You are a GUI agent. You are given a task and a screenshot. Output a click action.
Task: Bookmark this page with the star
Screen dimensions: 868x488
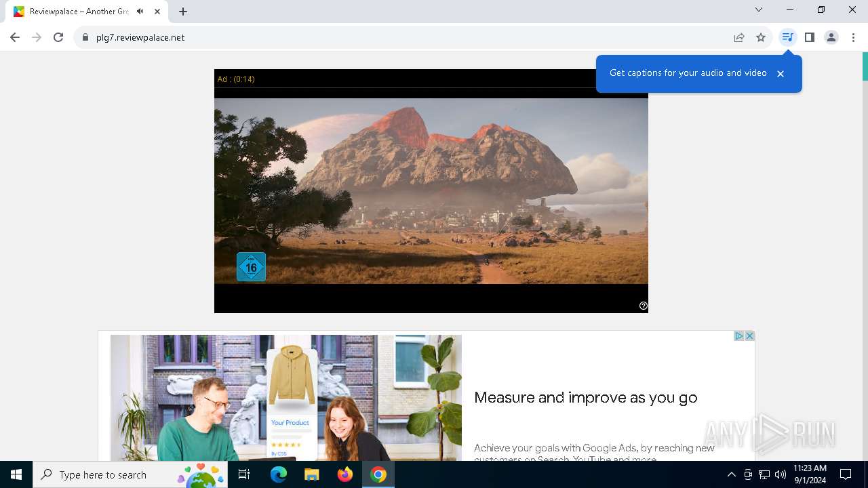pos(761,37)
